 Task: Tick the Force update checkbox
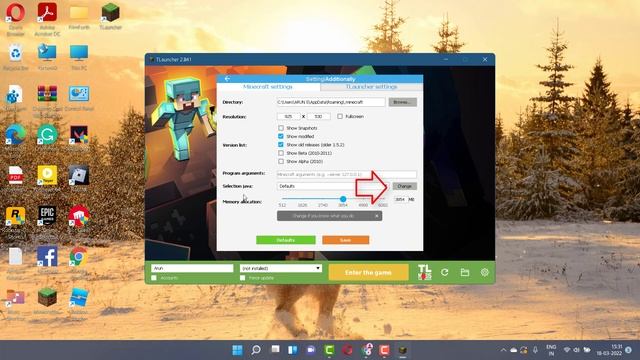[242, 278]
